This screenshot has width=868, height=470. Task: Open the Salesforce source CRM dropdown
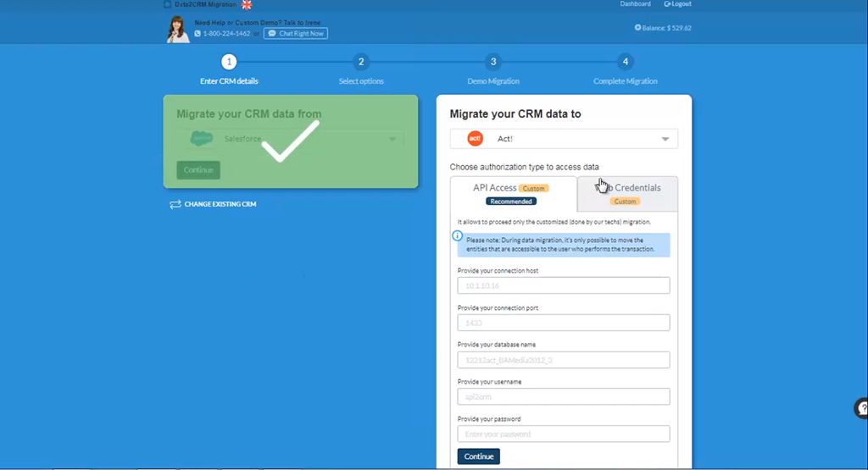(292, 139)
